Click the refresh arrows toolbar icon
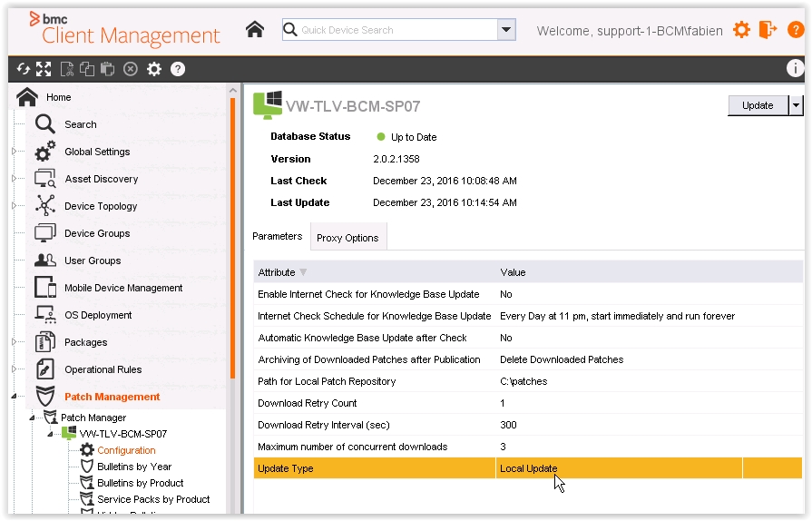Image resolution: width=812 pixels, height=521 pixels. 24,69
